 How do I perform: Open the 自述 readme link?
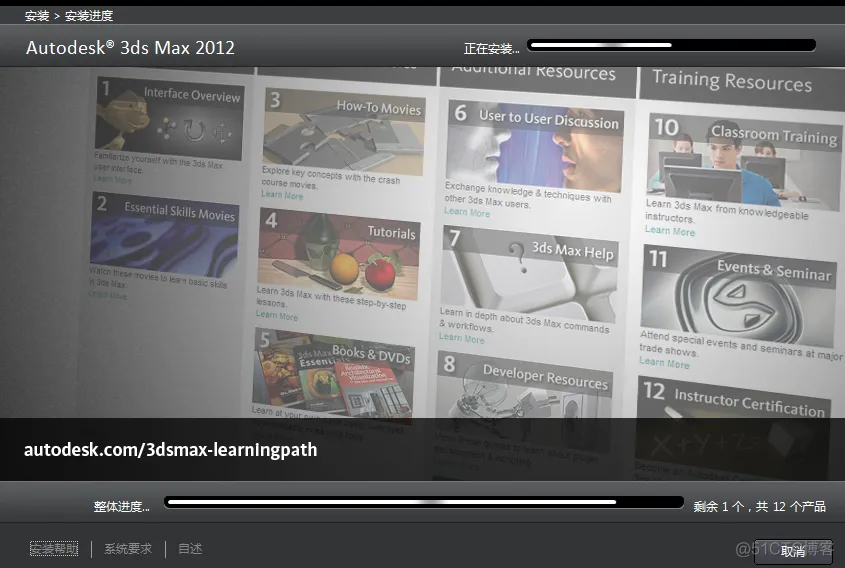pyautogui.click(x=190, y=549)
